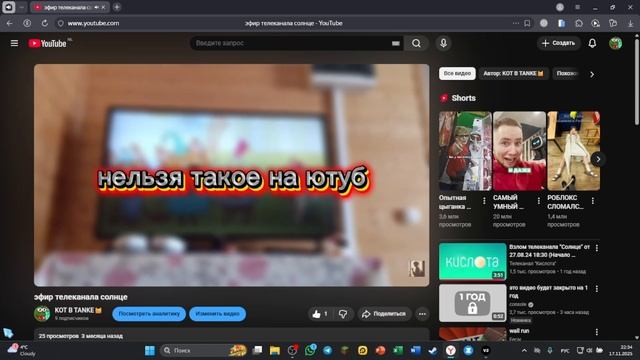Open browser downloads arrow
Image resolution: width=640 pixels, height=360 pixels.
coord(631,23)
